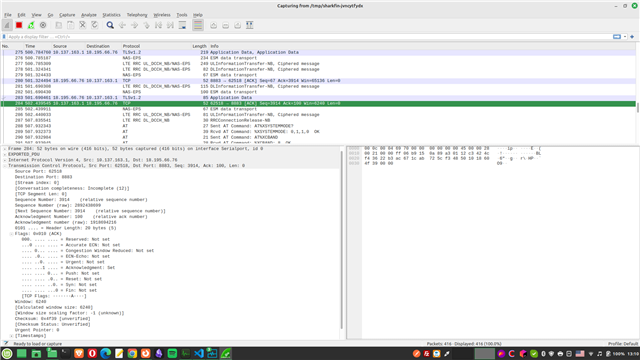This screenshot has height=360, width=640.
Task: Add a display filter button with plus
Action: 632,37
